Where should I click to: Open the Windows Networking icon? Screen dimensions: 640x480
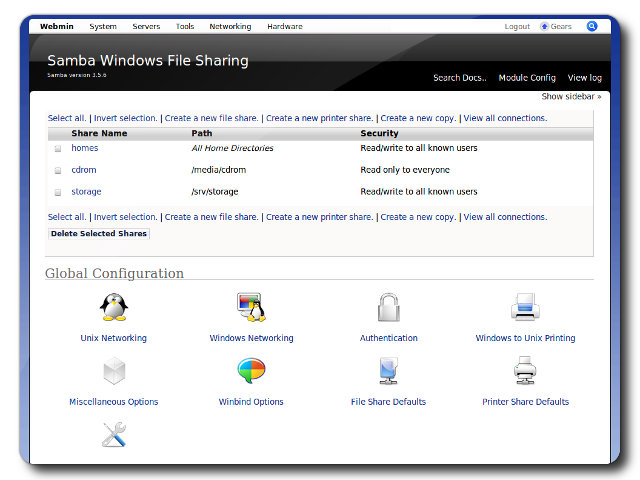click(251, 307)
